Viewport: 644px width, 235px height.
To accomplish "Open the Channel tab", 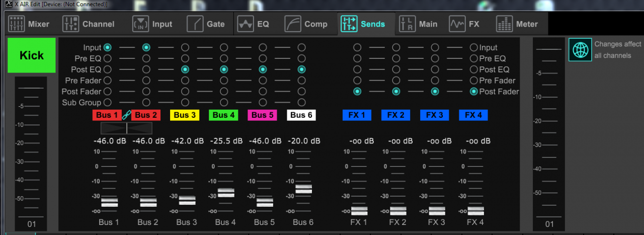I will 89,24.
